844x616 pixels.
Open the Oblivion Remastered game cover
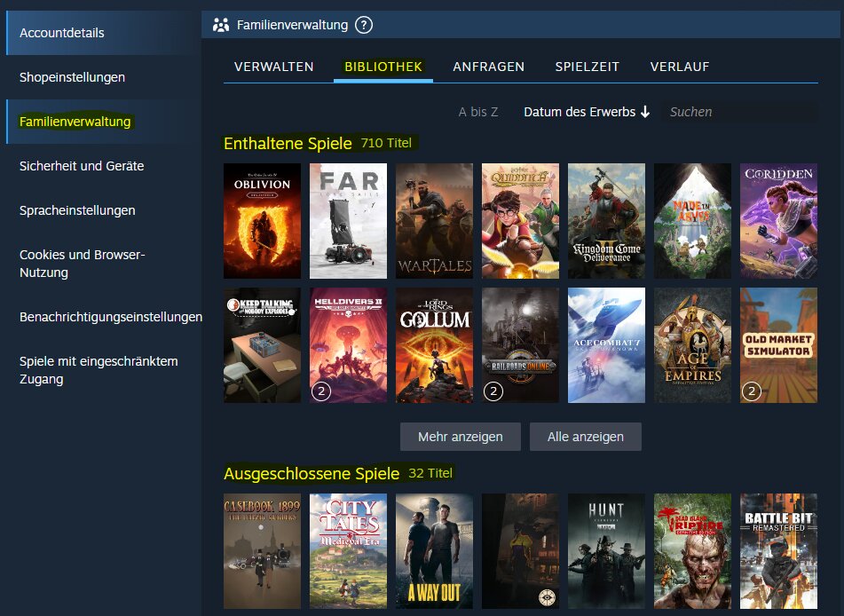coord(262,221)
